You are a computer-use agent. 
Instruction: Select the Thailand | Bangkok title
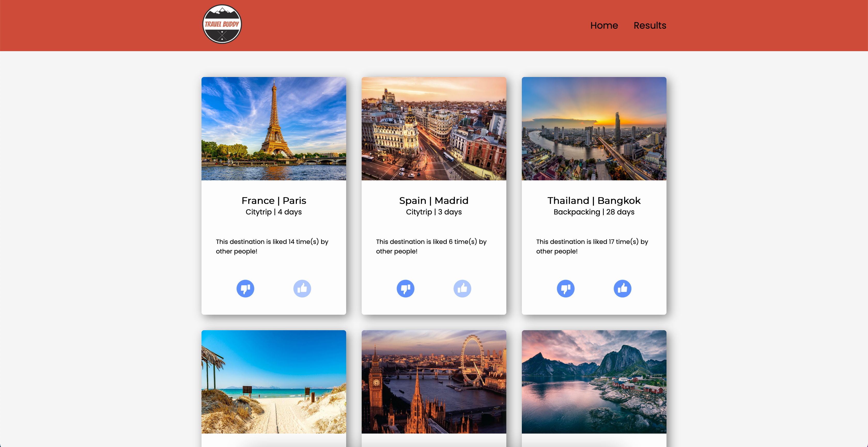(594, 201)
